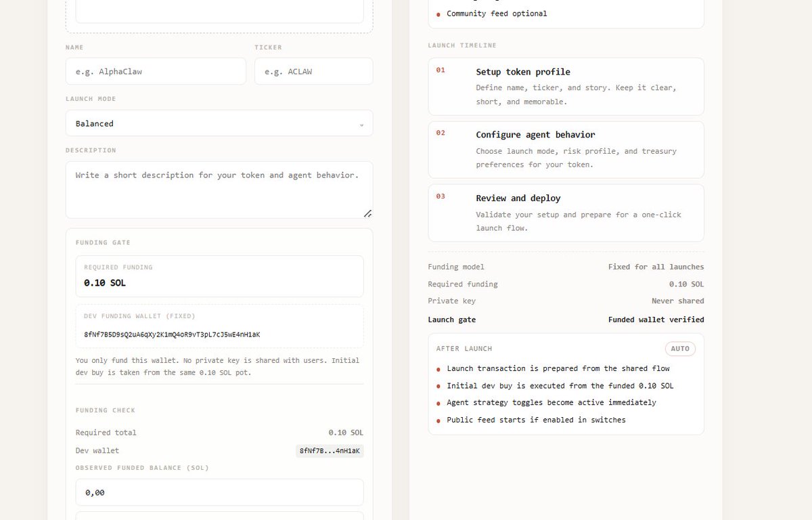Click the AUTO badge in After Launch

(680, 349)
